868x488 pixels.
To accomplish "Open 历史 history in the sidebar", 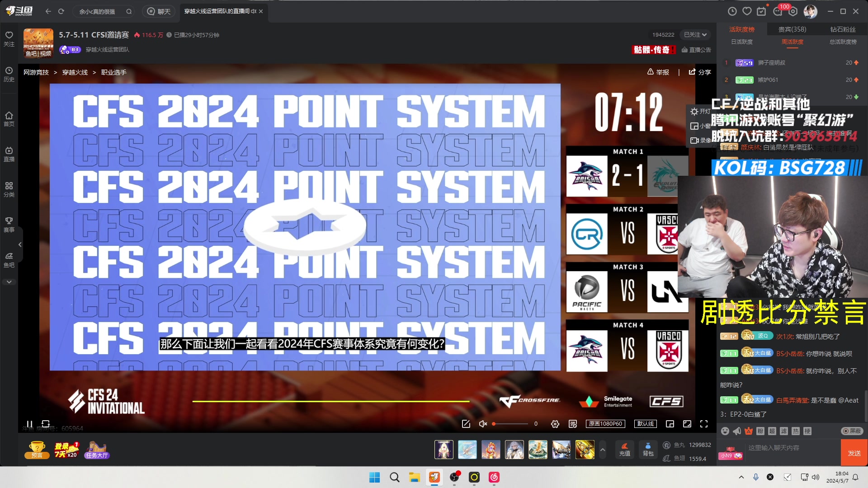I will click(x=9, y=75).
